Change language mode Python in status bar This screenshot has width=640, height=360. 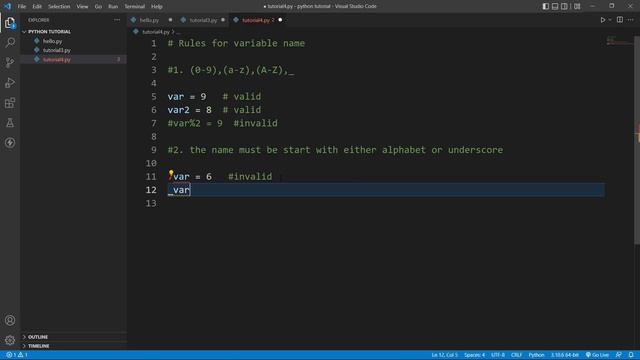[x=536, y=355]
